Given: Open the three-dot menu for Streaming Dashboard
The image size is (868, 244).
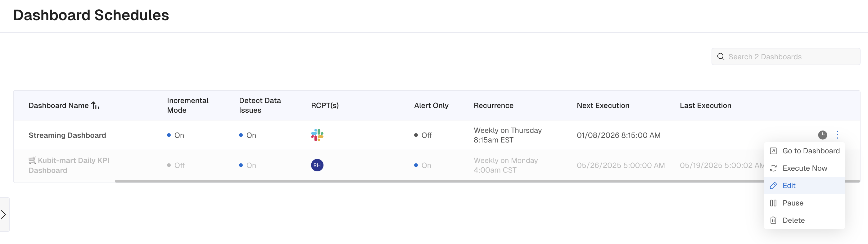Looking at the screenshot, I should [837, 135].
